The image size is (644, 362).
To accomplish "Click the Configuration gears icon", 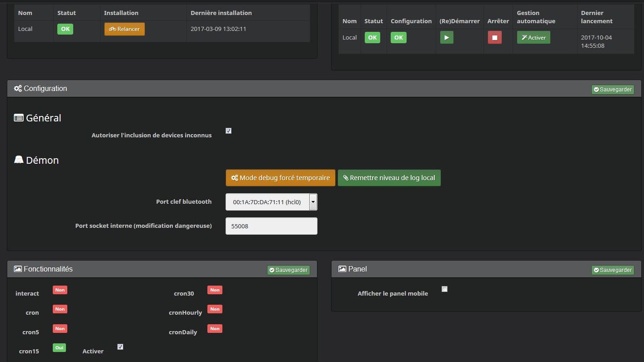I will (x=18, y=89).
